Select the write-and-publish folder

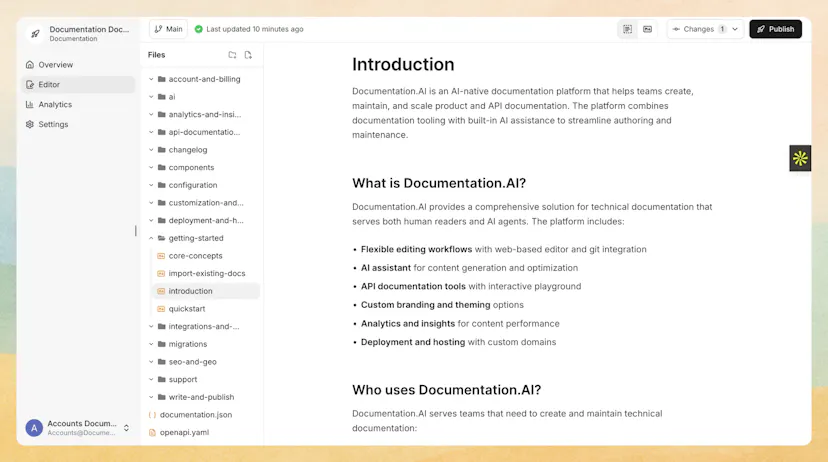pos(202,397)
